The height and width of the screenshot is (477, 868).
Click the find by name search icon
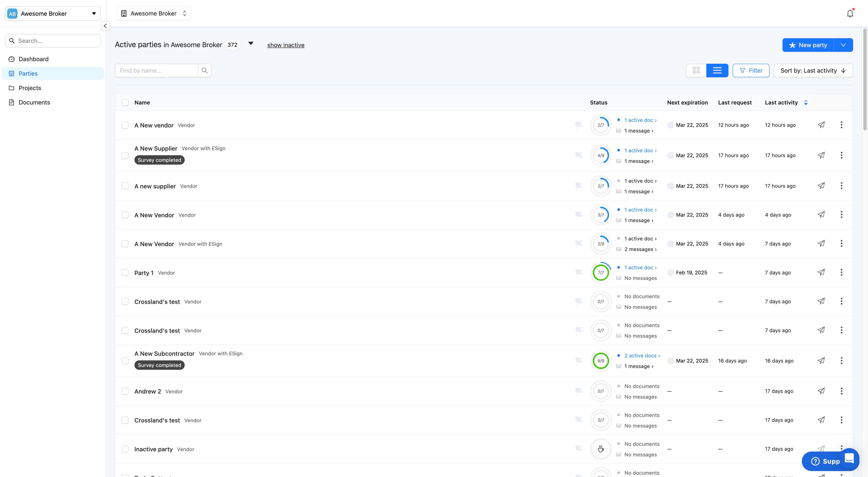205,70
